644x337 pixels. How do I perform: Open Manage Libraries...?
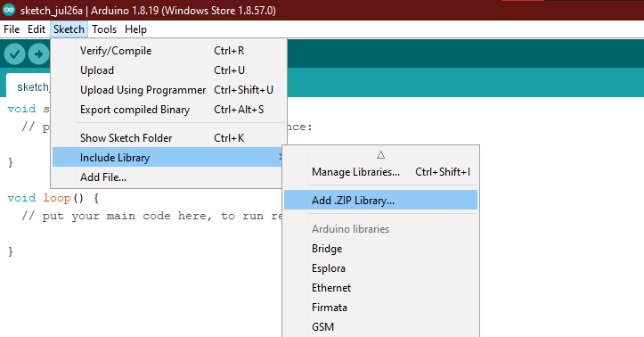click(380, 172)
